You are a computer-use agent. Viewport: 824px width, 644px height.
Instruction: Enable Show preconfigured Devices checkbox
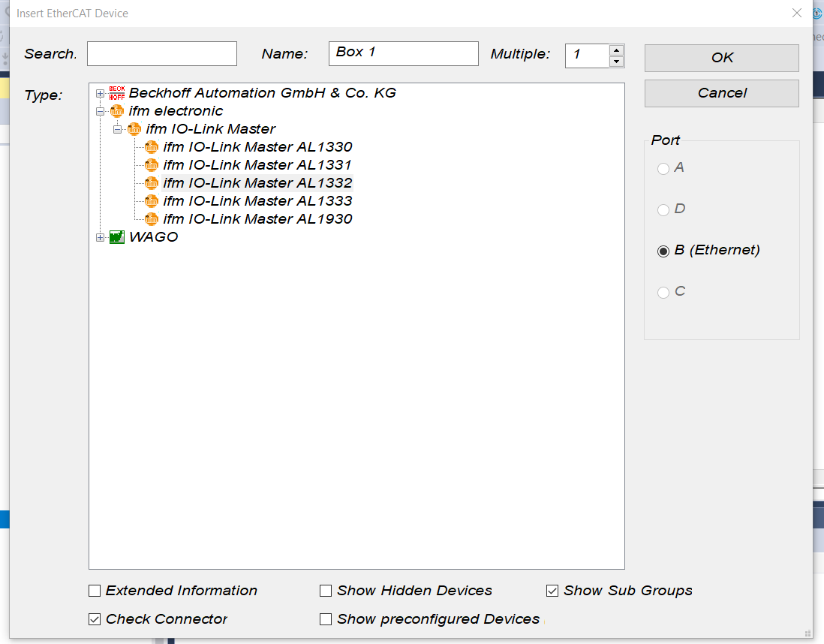pos(326,619)
